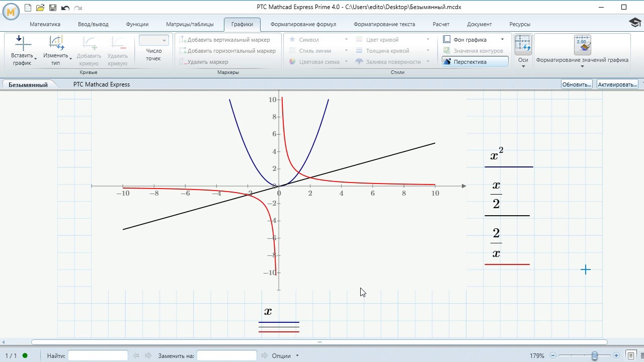Viewport: 644px width, 362px height.
Task: Click the Заменить на input field
Action: [226, 355]
